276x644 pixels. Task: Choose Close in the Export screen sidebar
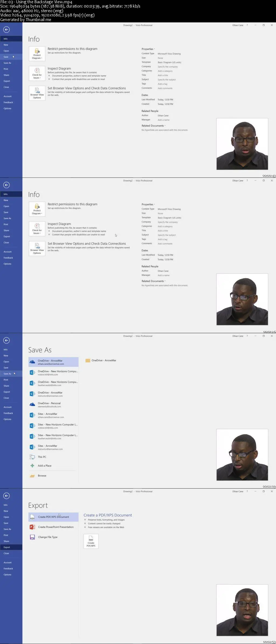(11, 553)
